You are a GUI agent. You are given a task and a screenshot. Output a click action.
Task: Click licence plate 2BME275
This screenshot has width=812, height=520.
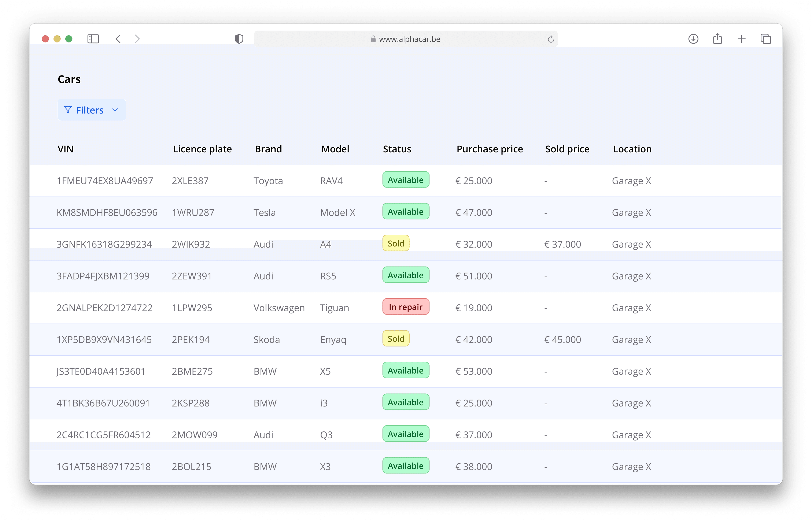pyautogui.click(x=192, y=371)
